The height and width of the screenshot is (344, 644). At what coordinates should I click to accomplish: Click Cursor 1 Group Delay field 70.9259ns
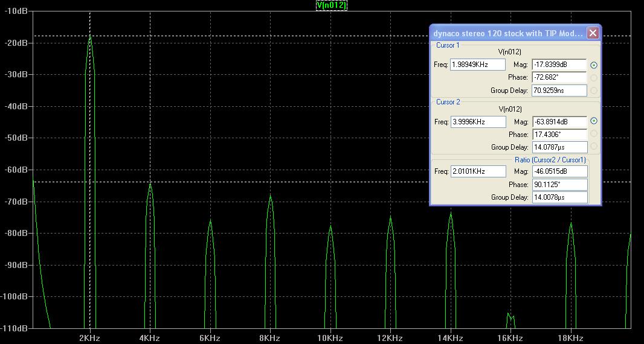coord(559,91)
